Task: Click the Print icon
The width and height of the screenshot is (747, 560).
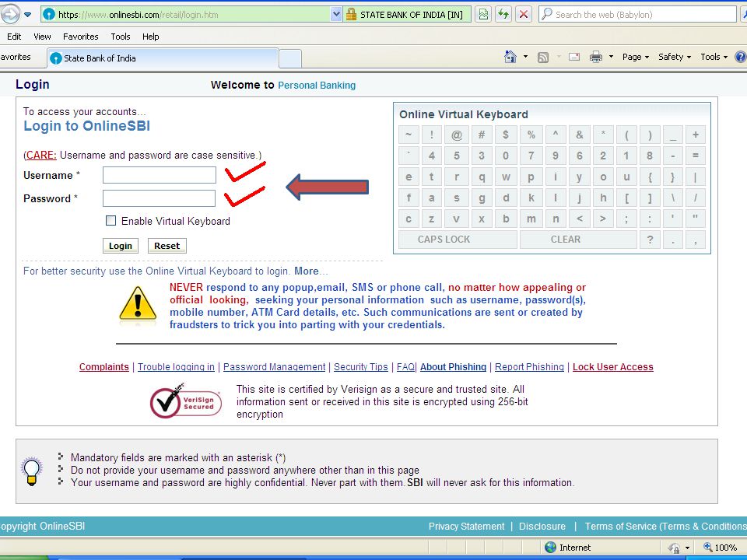Action: [595, 57]
